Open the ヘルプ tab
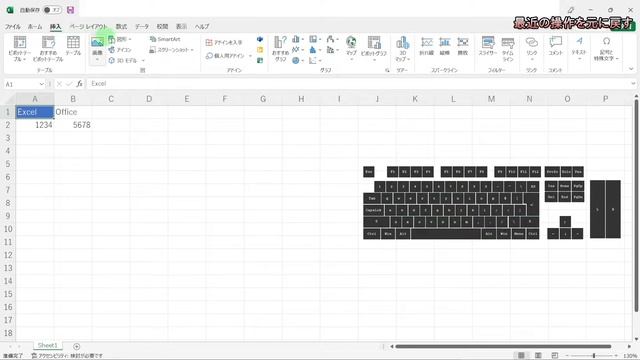Screen dimensions: 640x360 (202, 27)
